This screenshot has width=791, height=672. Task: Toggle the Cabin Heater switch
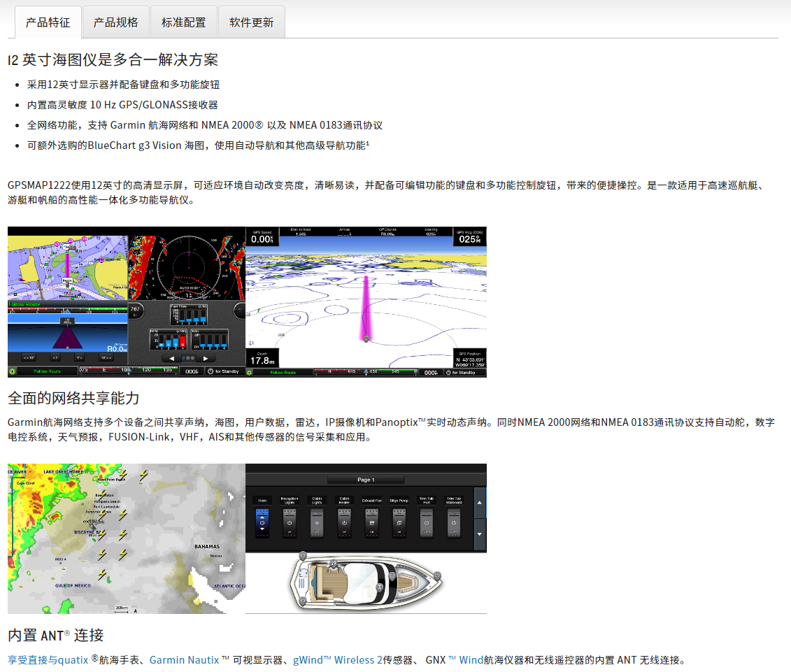[343, 522]
